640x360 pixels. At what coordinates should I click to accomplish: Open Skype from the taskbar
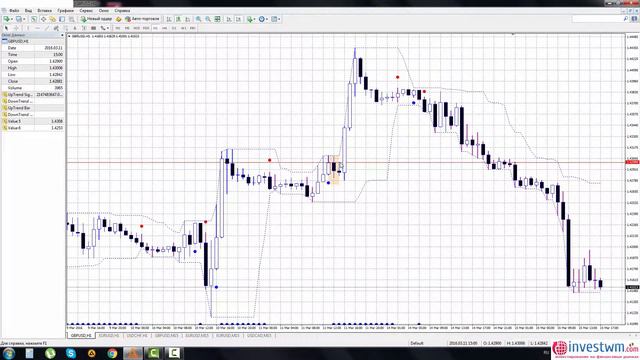pos(71,353)
